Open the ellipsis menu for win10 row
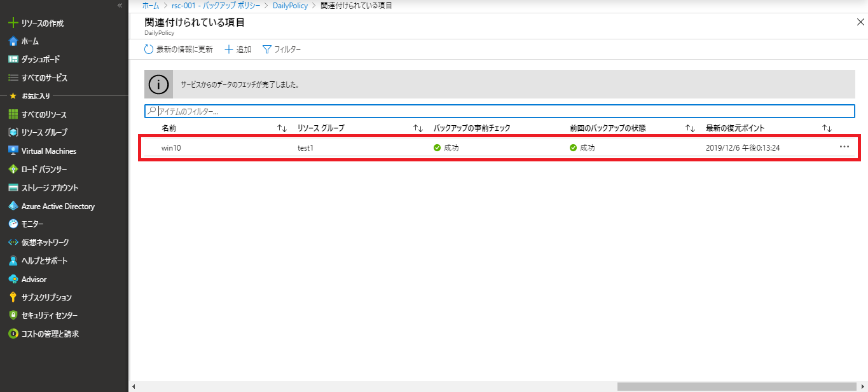This screenshot has height=392, width=868. [x=844, y=147]
